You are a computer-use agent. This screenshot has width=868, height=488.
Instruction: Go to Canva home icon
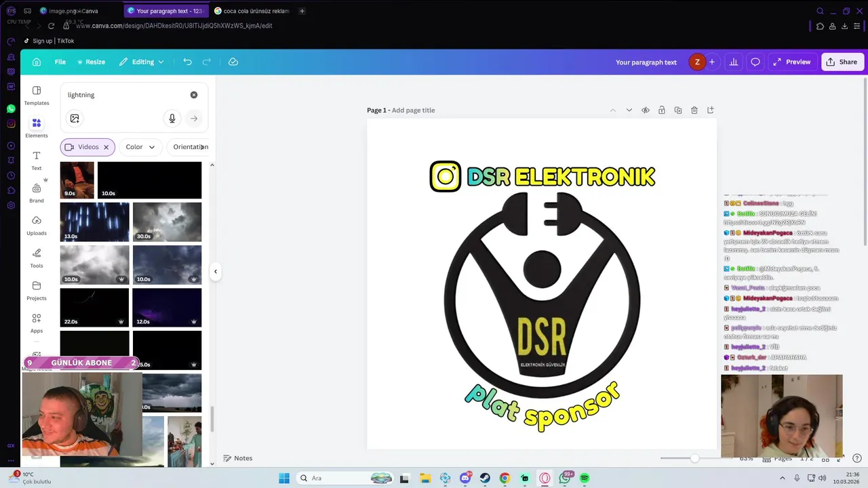coord(37,62)
